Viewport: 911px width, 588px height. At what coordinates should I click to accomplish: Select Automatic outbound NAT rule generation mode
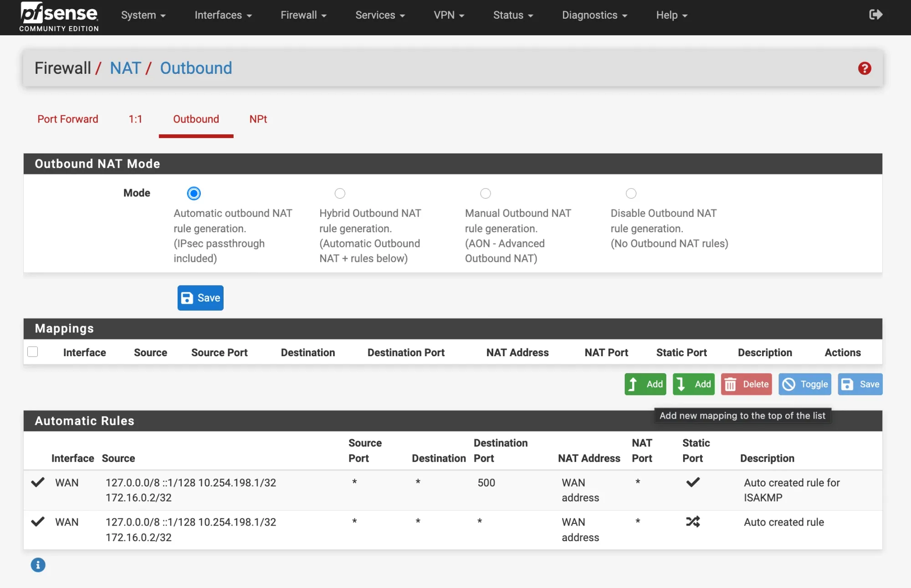point(194,193)
